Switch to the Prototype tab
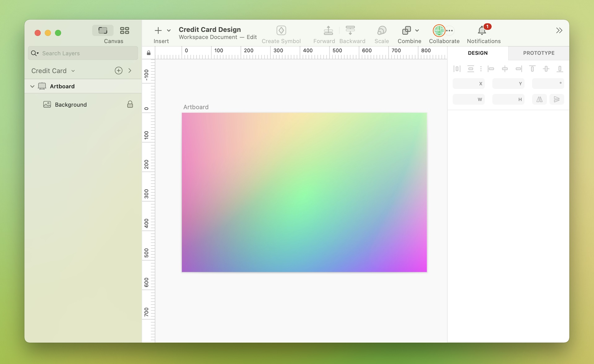Screen dimensions: 594x364 538,53
